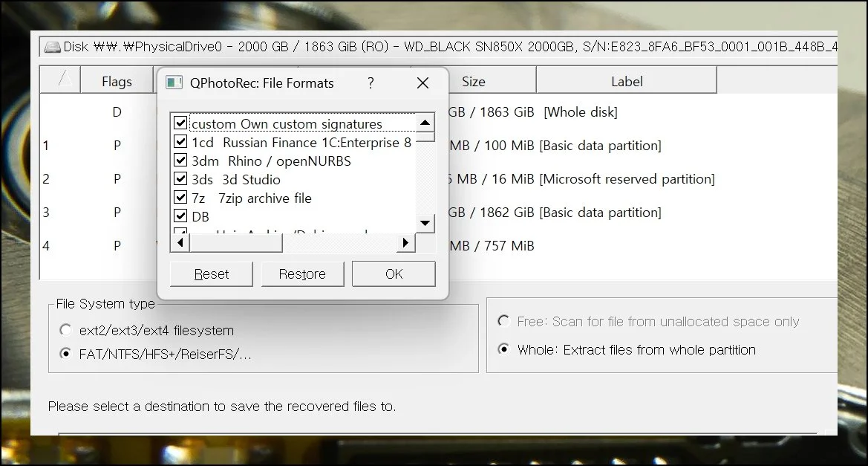Toggle the 7z 7zip archive file checkbox
This screenshot has height=466, width=868.
click(x=180, y=198)
